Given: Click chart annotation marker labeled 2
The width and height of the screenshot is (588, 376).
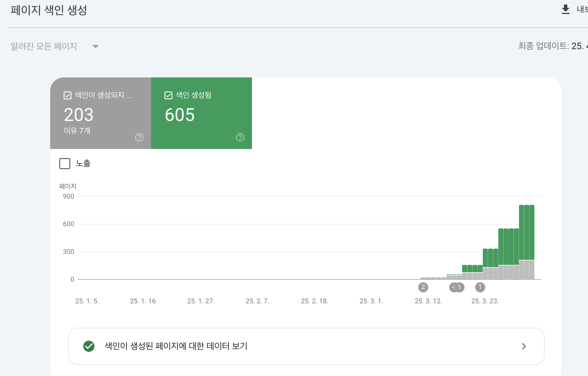Looking at the screenshot, I should coord(423,287).
